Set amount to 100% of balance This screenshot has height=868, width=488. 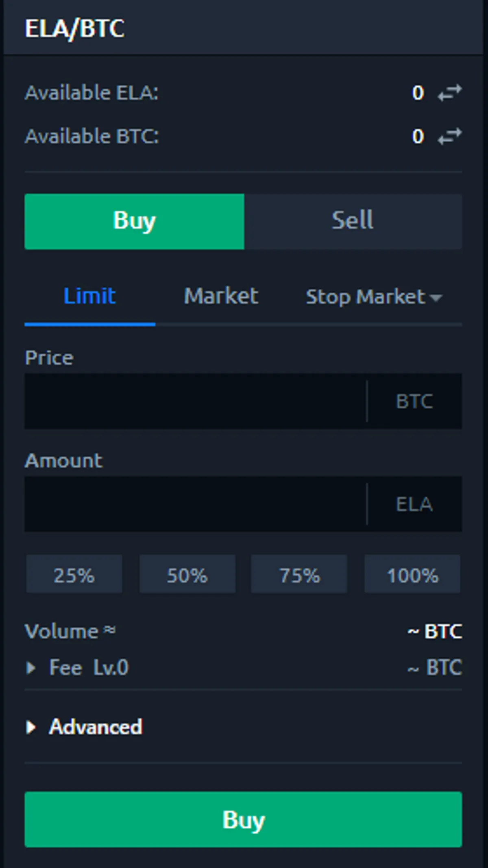coord(412,574)
